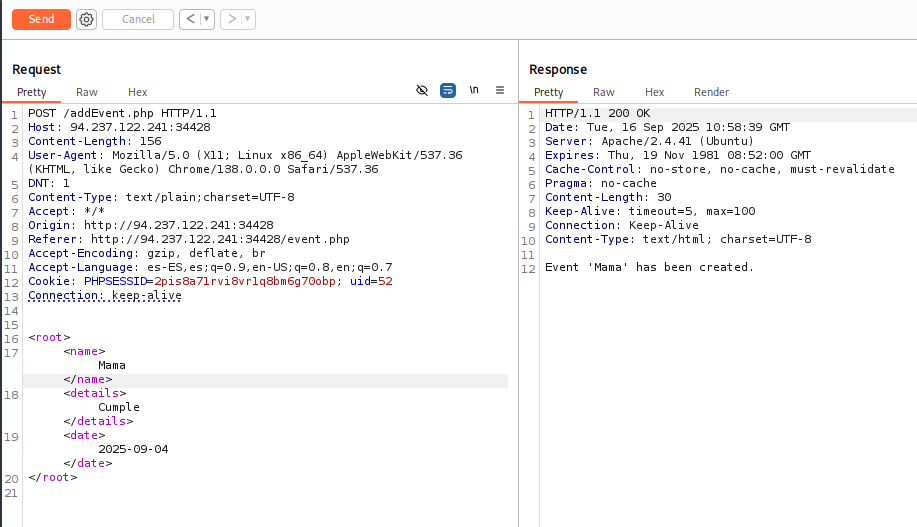Select the Request Pretty tab
Image resolution: width=917 pixels, height=527 pixels.
[x=31, y=92]
